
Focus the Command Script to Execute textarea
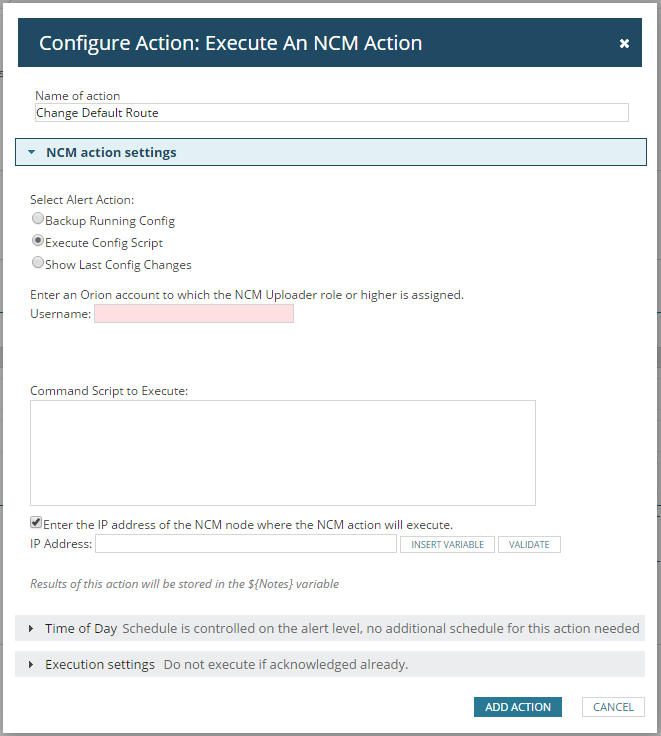(283, 452)
